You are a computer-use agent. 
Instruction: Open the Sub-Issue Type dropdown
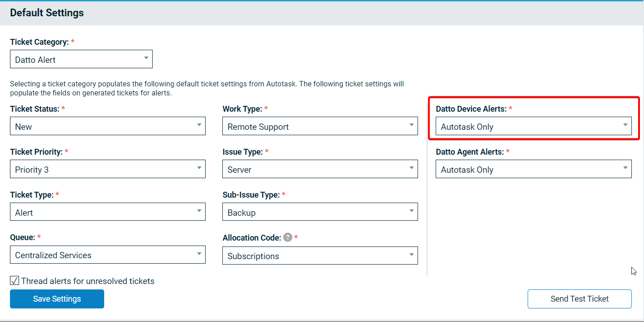tap(320, 212)
